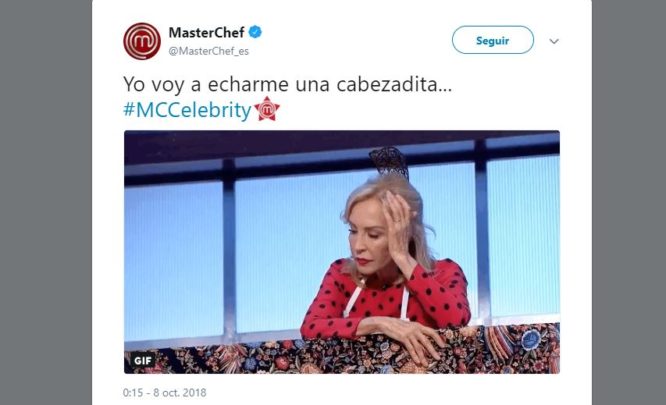Viewport: 666px width, 405px height.
Task: Open the #MCCelebrity hashtag
Action: point(187,110)
